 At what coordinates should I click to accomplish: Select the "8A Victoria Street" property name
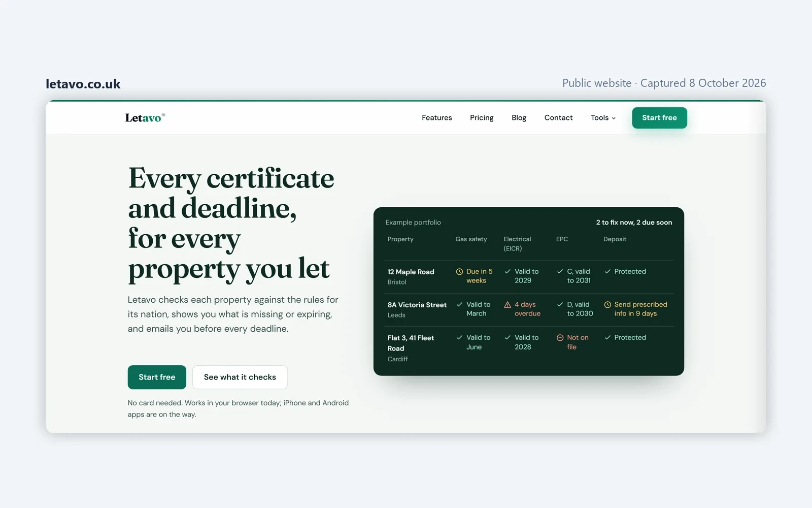click(x=417, y=305)
